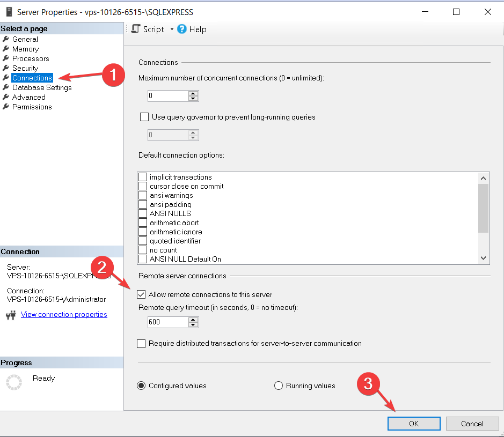The width and height of the screenshot is (504, 437).
Task: Click the server icon in the title bar
Action: click(9, 12)
